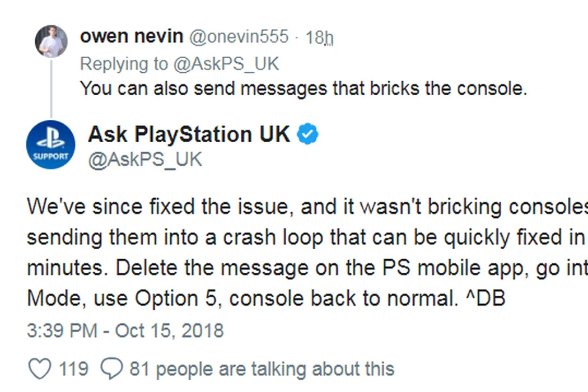588x392 pixels.
Task: Open the PlayStation Support logo avatar
Action: pos(51,144)
